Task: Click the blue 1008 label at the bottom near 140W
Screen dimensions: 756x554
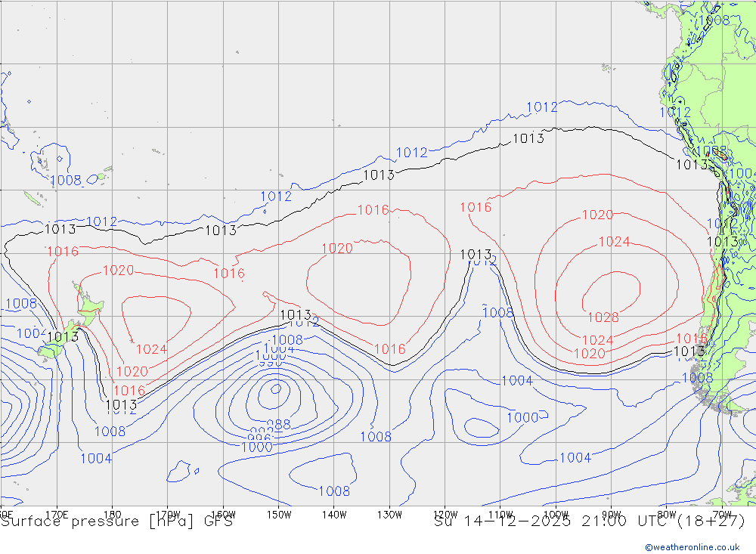Action: 334,491
